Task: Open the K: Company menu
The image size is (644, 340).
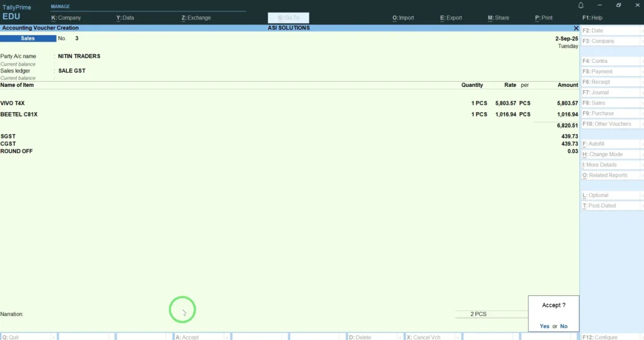Action: click(x=65, y=18)
